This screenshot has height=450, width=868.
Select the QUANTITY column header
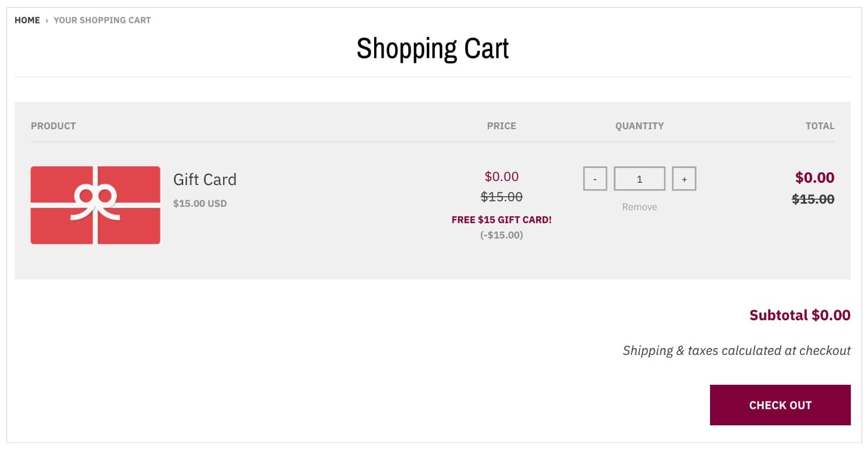pos(640,126)
